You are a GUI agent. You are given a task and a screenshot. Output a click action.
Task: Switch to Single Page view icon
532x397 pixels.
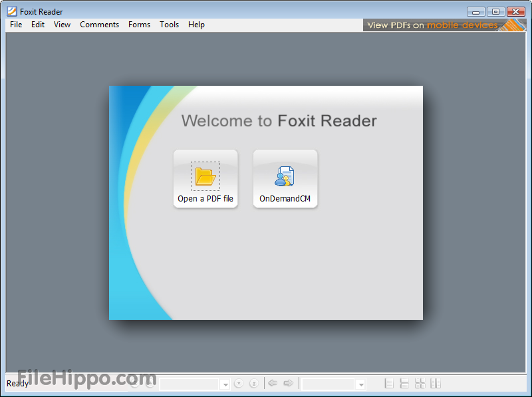389,383
